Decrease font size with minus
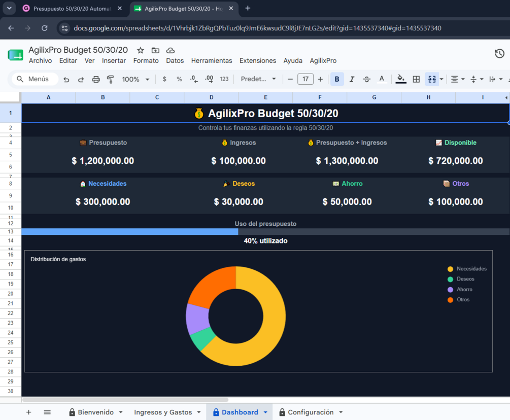This screenshot has height=420, width=510. [290, 79]
